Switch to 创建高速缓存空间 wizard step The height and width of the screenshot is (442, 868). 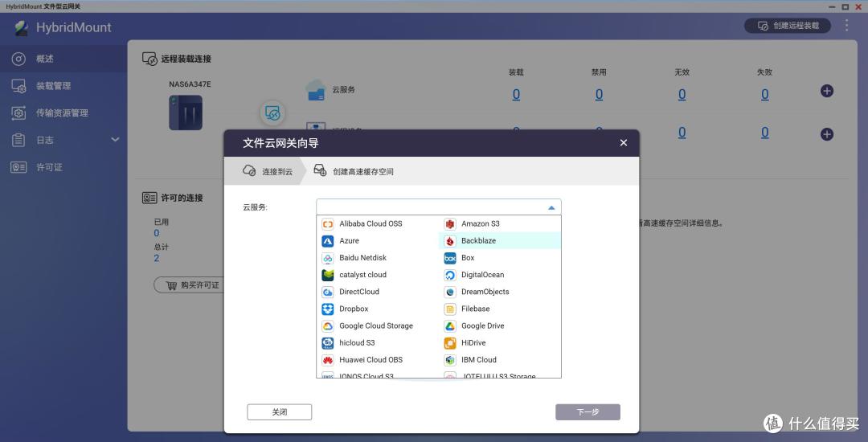[x=354, y=171]
